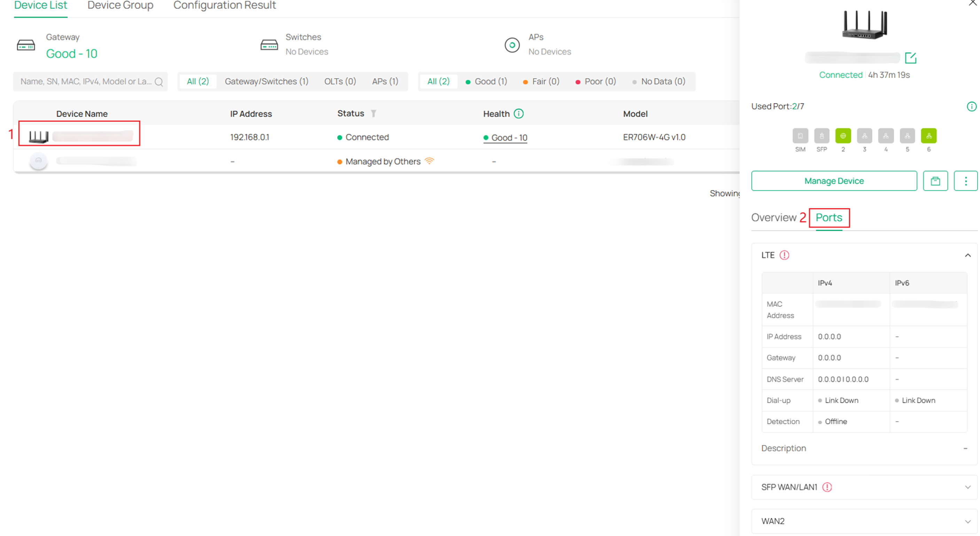Open the Configuration Result tab
Screen dimensions: 980x536
pyautogui.click(x=225, y=5)
